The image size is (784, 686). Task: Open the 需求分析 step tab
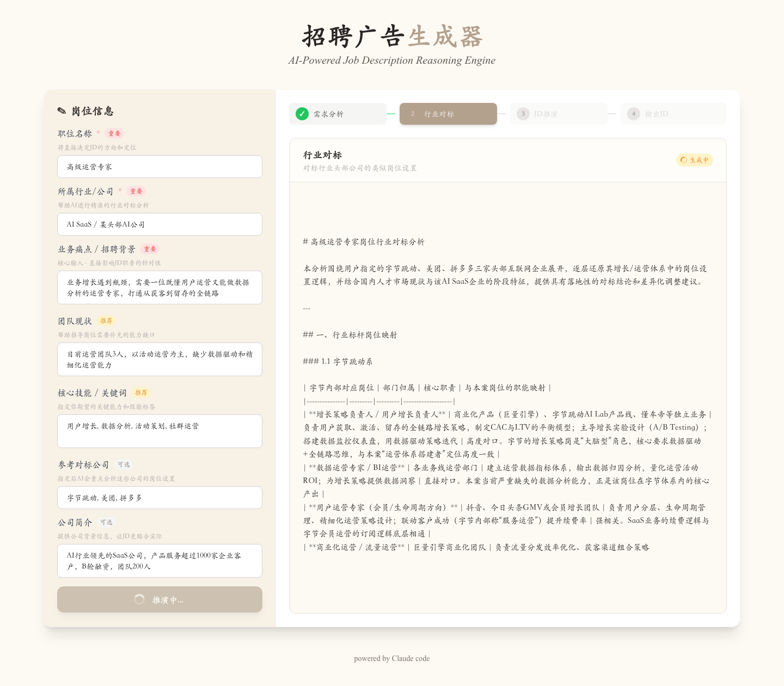point(338,114)
